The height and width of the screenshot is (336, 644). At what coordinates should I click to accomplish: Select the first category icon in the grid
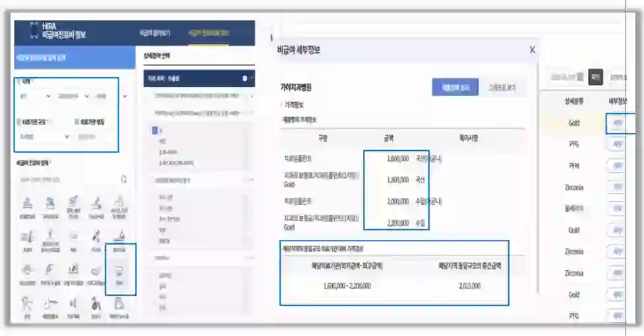pyautogui.click(x=27, y=204)
